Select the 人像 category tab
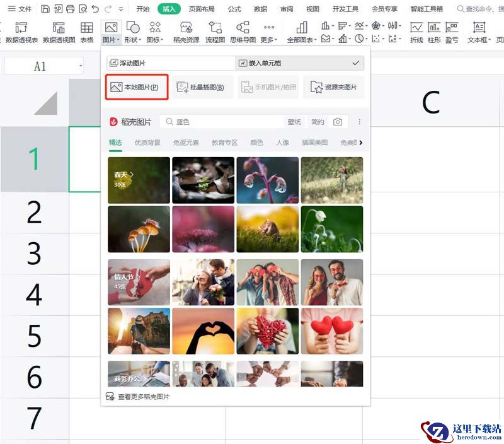The height and width of the screenshot is (444, 504). [282, 143]
